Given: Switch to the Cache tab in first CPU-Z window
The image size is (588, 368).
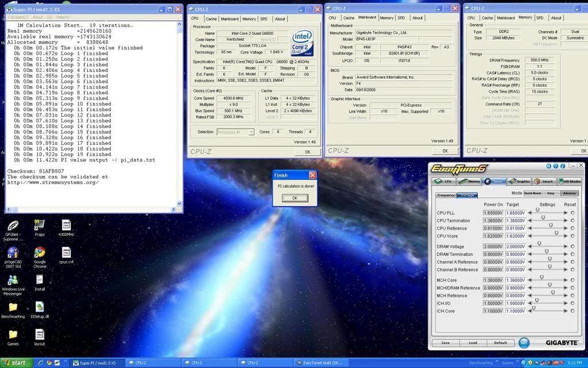Looking at the screenshot, I should coord(211,19).
